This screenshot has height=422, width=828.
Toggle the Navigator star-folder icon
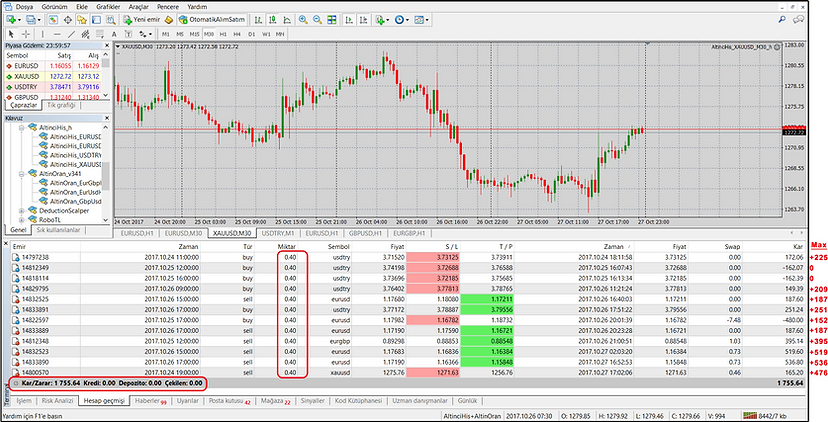point(81,20)
